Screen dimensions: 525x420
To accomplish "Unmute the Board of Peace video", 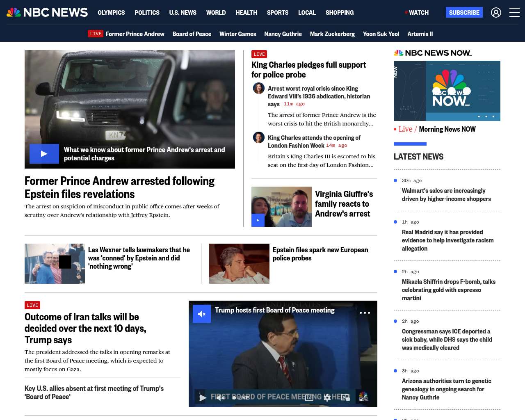I will pos(202,314).
